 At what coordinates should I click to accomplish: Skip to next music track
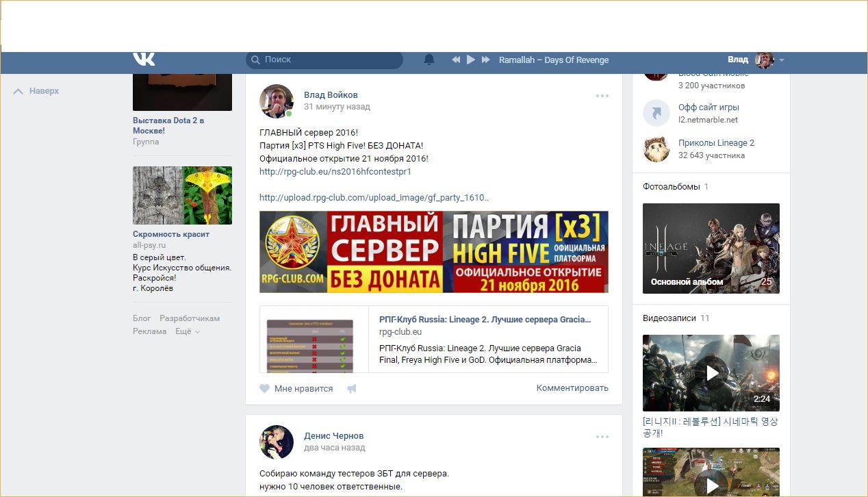pyautogui.click(x=486, y=60)
